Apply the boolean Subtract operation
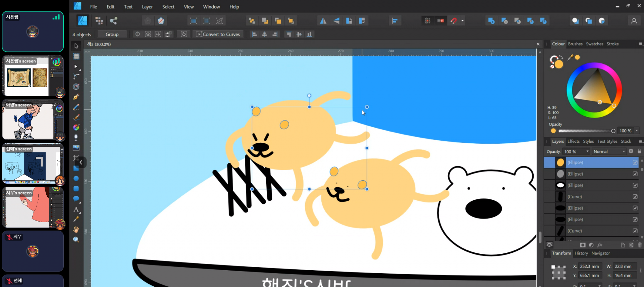This screenshot has height=287, width=644. click(x=504, y=21)
